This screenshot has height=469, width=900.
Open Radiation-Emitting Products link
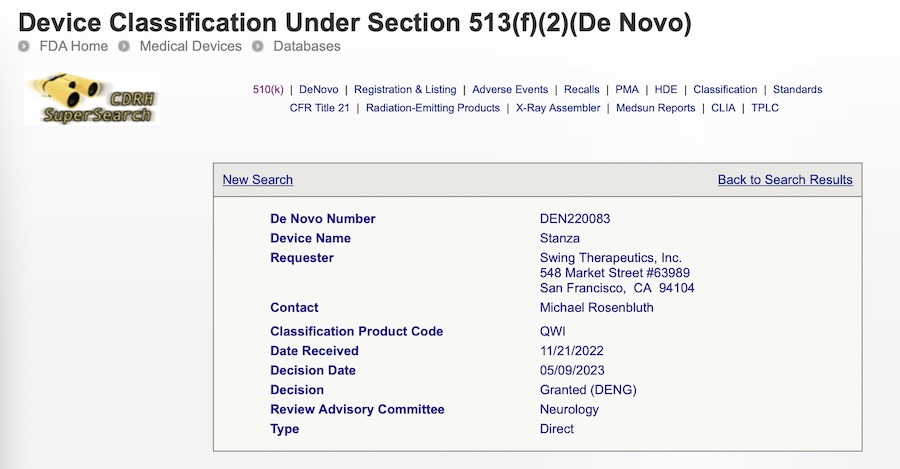(x=433, y=108)
